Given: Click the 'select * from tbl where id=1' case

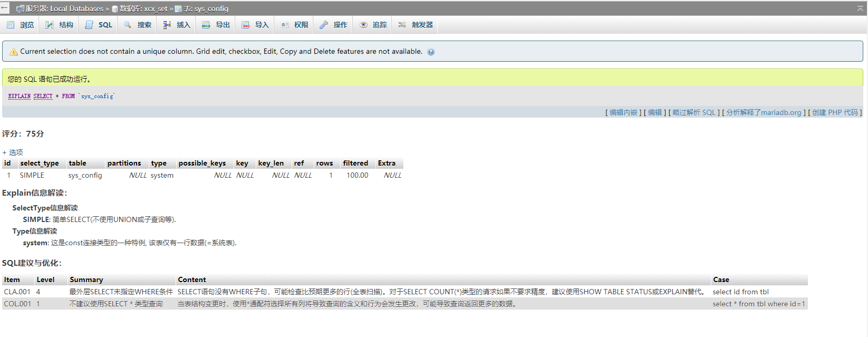Looking at the screenshot, I should point(759,304).
